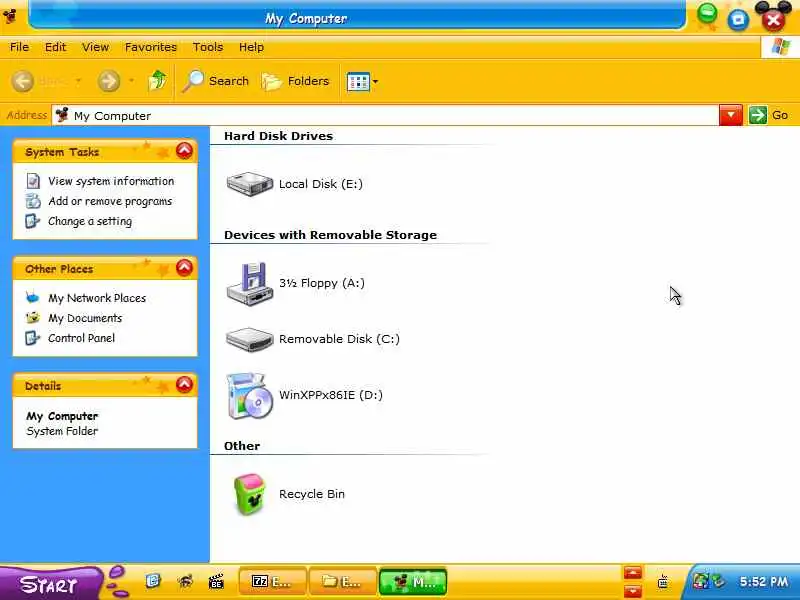Open the View menu
The image size is (800, 600).
tap(95, 47)
